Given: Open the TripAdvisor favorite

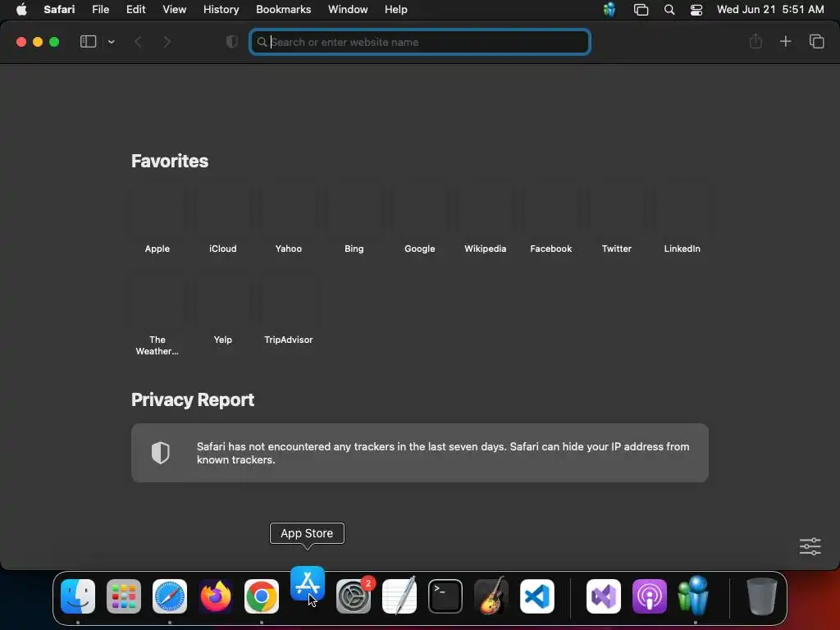Looking at the screenshot, I should pos(288,309).
